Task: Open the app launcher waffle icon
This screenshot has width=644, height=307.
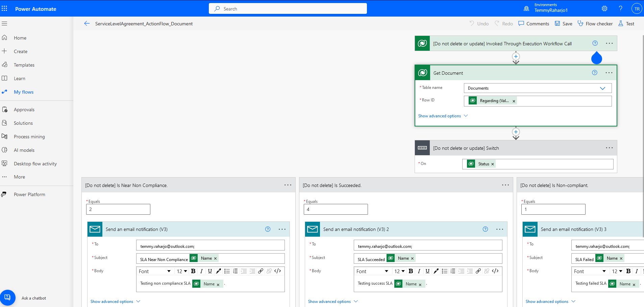Action: pyautogui.click(x=4, y=9)
